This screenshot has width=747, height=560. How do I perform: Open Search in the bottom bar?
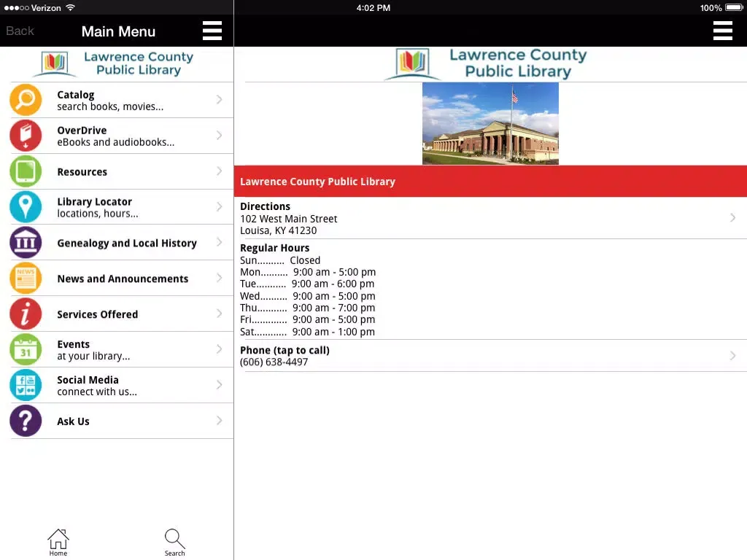[175, 542]
